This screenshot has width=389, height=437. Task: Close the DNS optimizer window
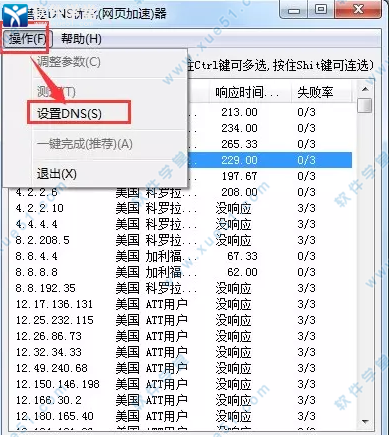coord(358,9)
